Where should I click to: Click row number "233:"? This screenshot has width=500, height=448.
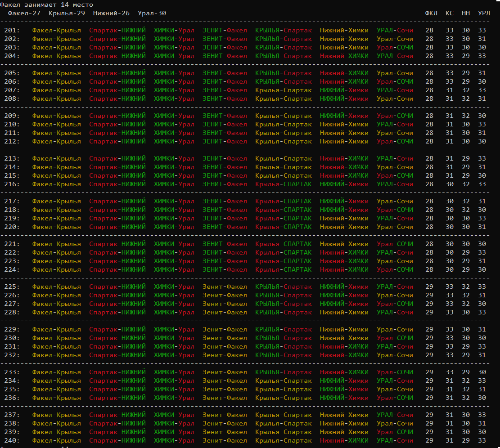(12, 372)
